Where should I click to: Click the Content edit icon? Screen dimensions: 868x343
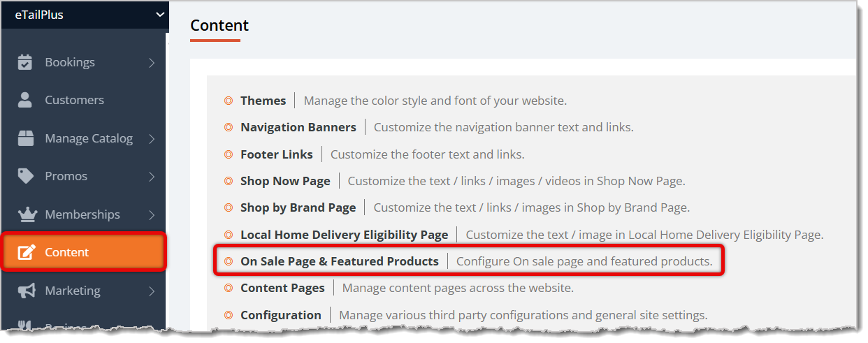(x=27, y=252)
